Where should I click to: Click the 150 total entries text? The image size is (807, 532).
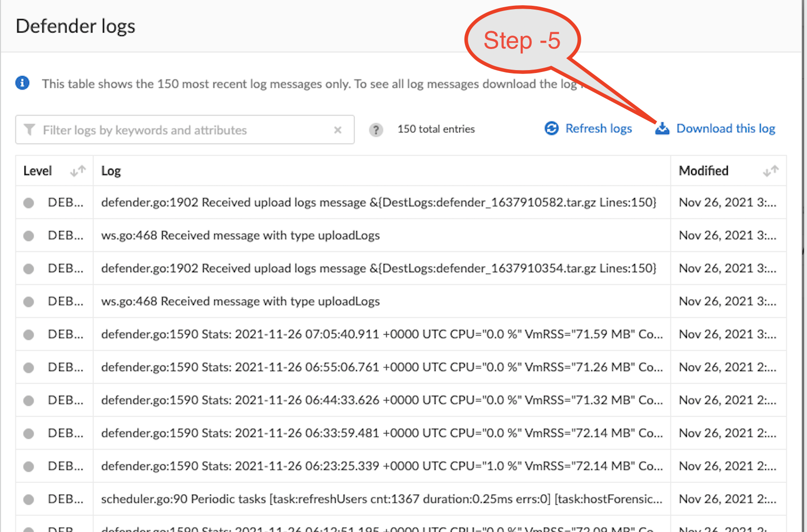436,129
